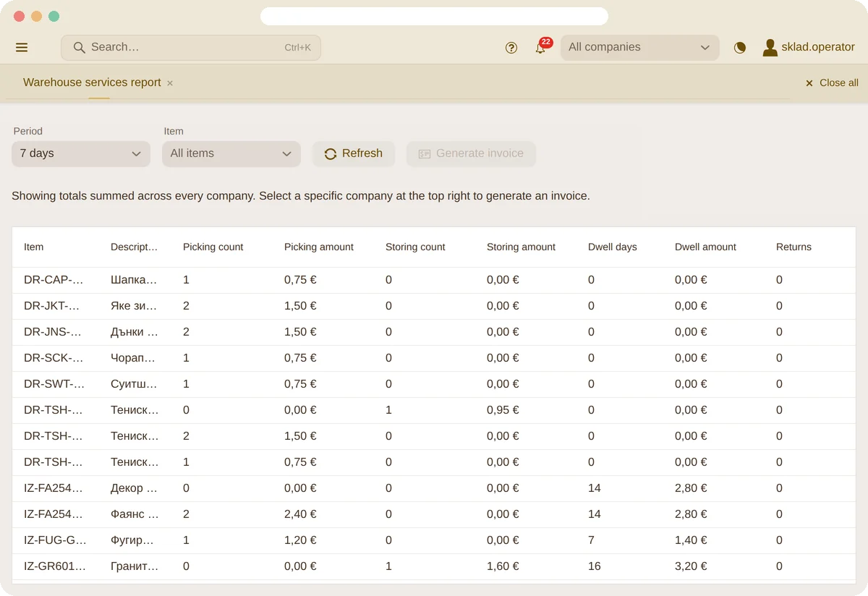Sort by Returns column header
The height and width of the screenshot is (596, 868).
point(794,247)
